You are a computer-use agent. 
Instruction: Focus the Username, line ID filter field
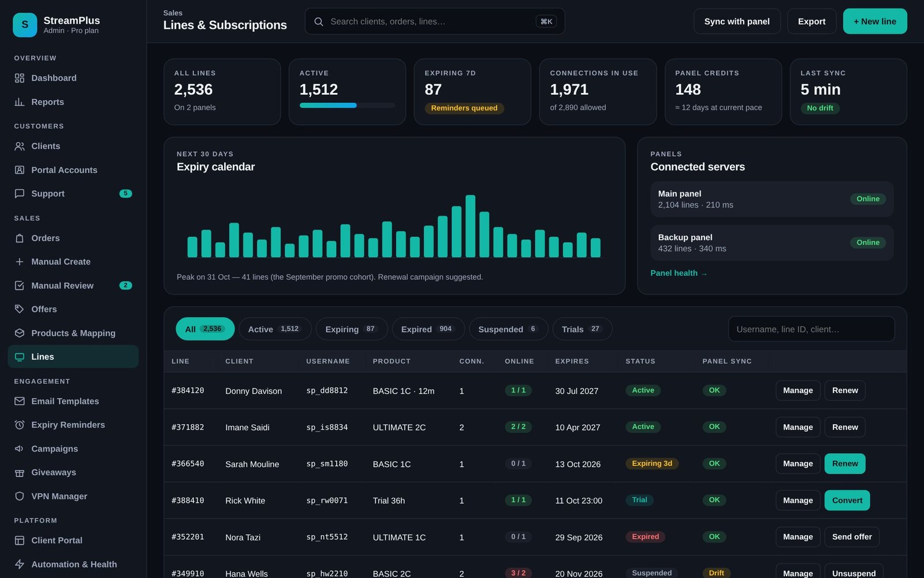pyautogui.click(x=811, y=329)
